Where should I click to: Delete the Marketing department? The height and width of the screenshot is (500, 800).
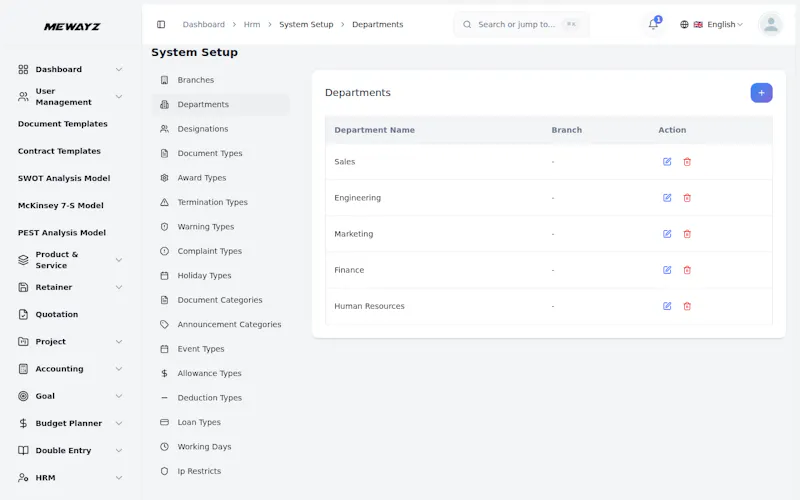click(687, 234)
